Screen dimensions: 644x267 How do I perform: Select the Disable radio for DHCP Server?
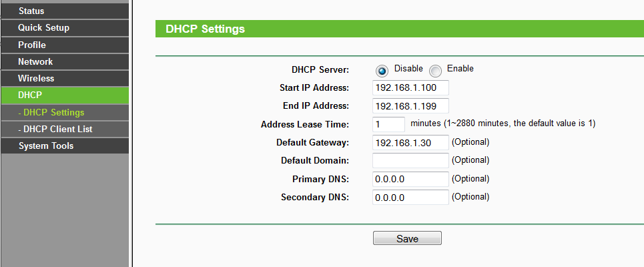coord(382,71)
